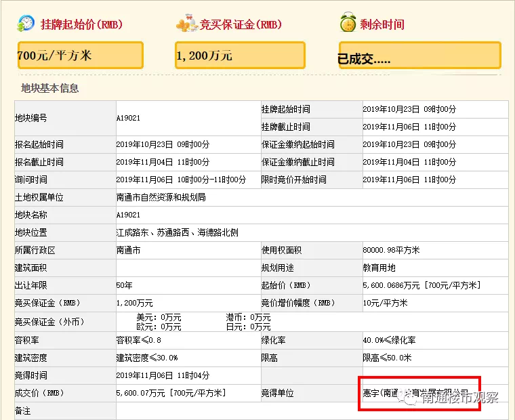
Task: Click the 容积率≤0.8 value cell
Action: (139, 339)
